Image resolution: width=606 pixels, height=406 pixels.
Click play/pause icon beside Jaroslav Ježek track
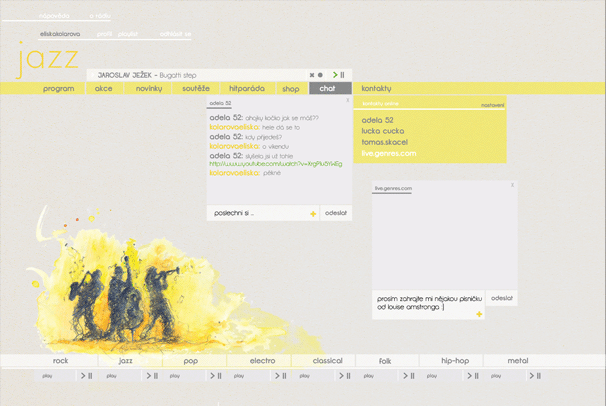[x=339, y=74]
